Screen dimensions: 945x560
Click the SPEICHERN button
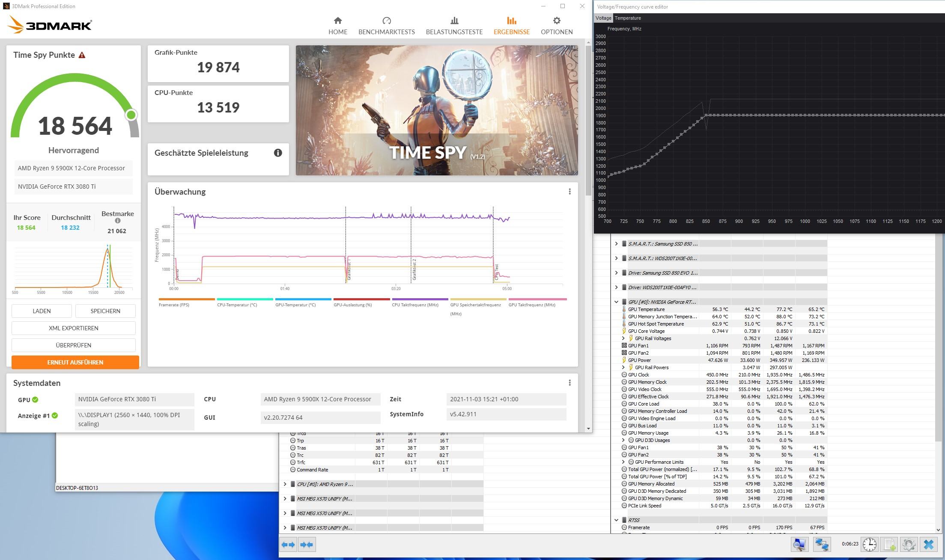tap(105, 311)
